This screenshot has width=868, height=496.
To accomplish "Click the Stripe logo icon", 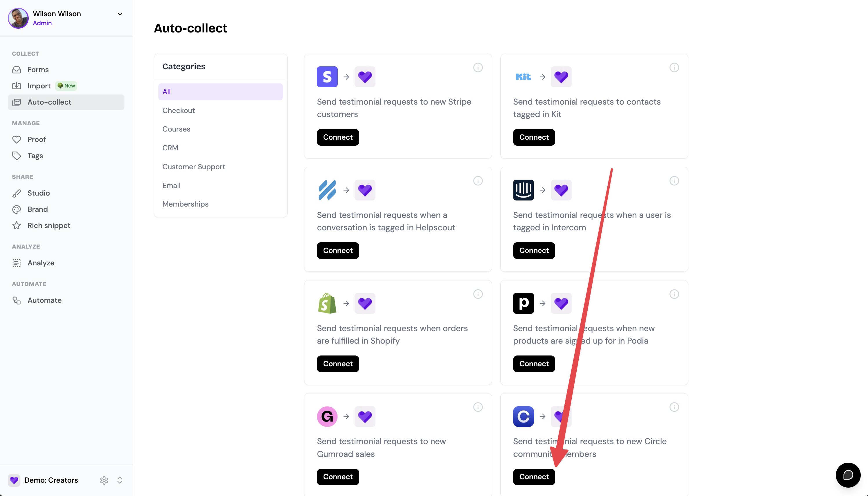I will coord(327,77).
